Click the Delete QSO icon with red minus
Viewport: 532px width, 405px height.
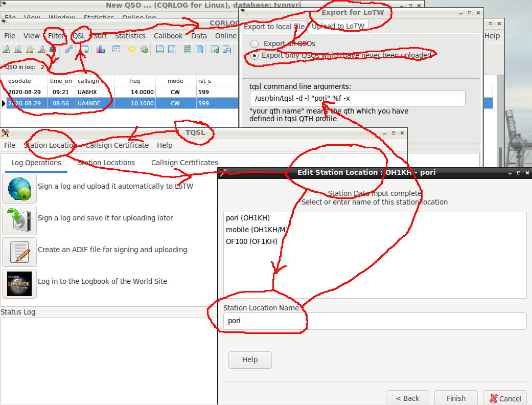point(41,50)
